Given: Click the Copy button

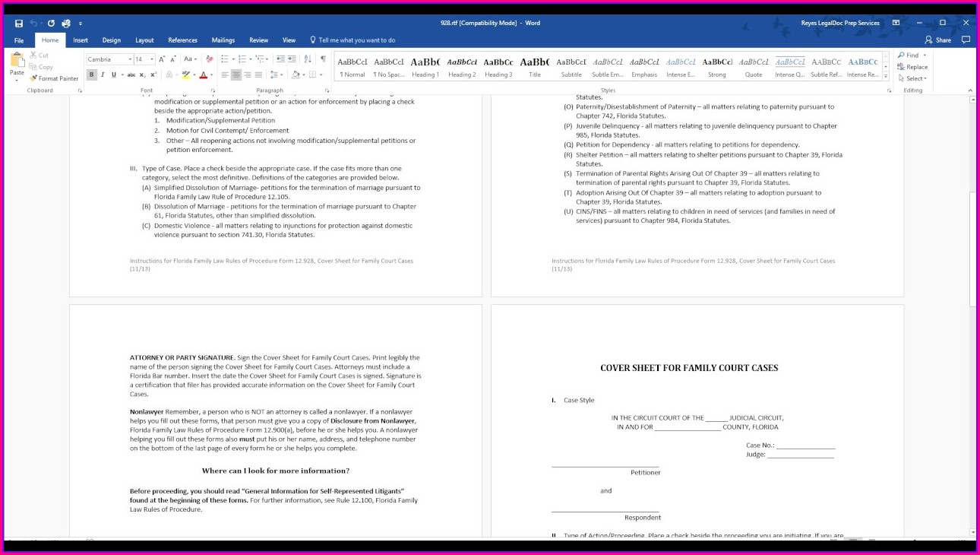Looking at the screenshot, I should [x=41, y=67].
